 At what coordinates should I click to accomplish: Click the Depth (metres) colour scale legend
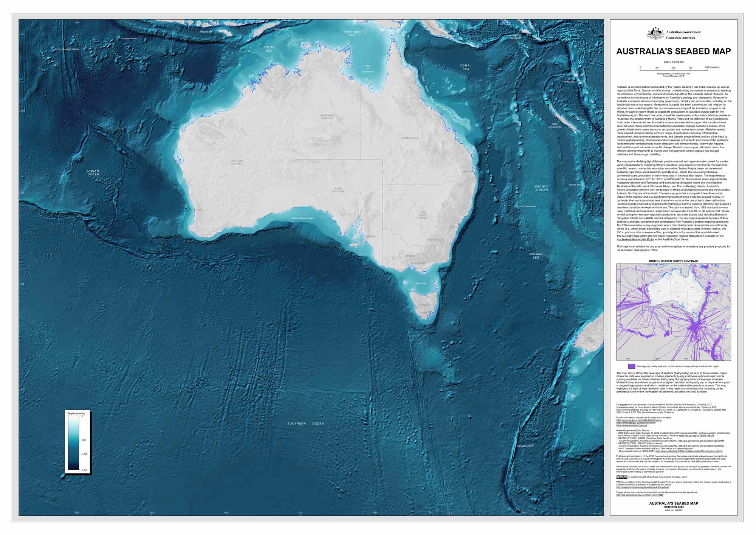coord(74,443)
